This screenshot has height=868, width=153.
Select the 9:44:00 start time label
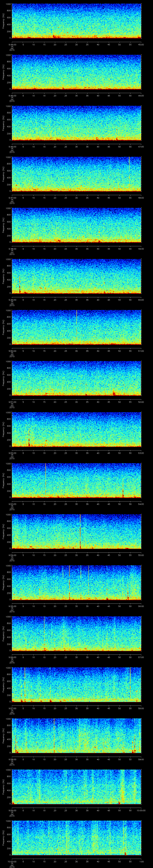[x=12, y=44]
